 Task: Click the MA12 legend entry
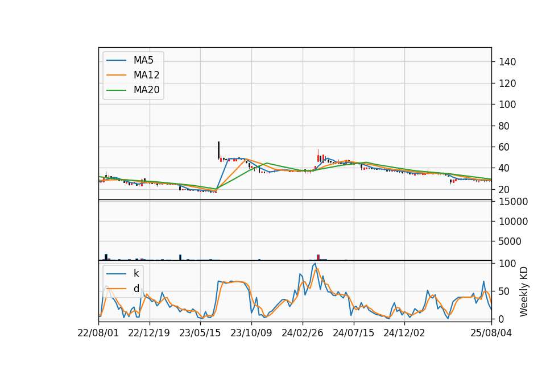[133, 75]
